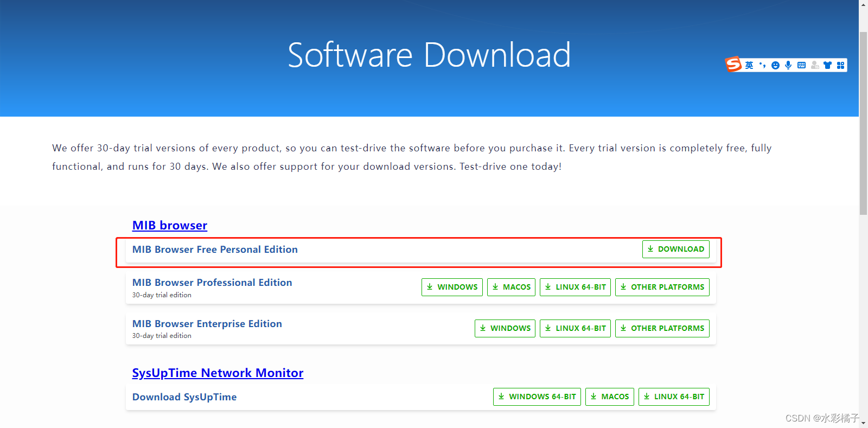The width and height of the screenshot is (868, 428).
Task: Click the Download SysUpTime title
Action: pos(184,397)
